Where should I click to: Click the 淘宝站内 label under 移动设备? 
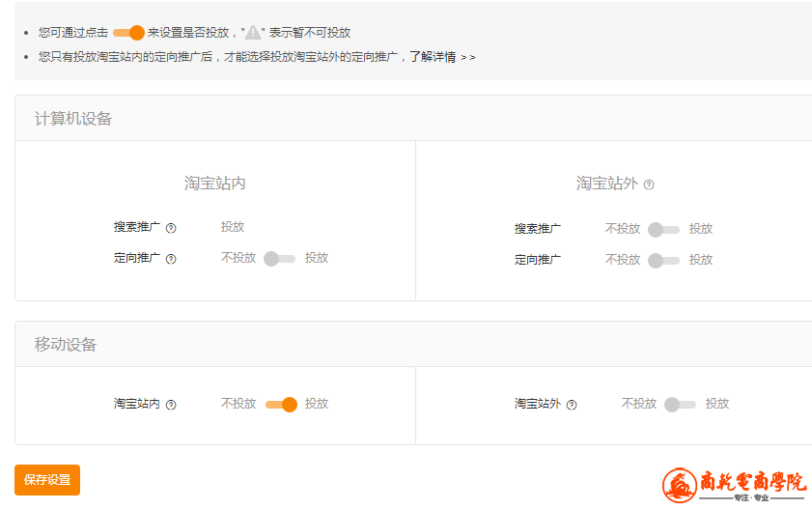[137, 403]
